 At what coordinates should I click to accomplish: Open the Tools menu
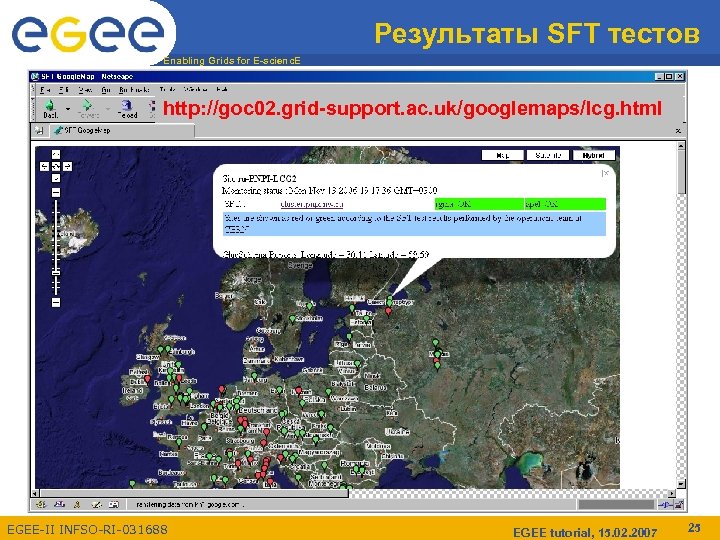(x=168, y=90)
